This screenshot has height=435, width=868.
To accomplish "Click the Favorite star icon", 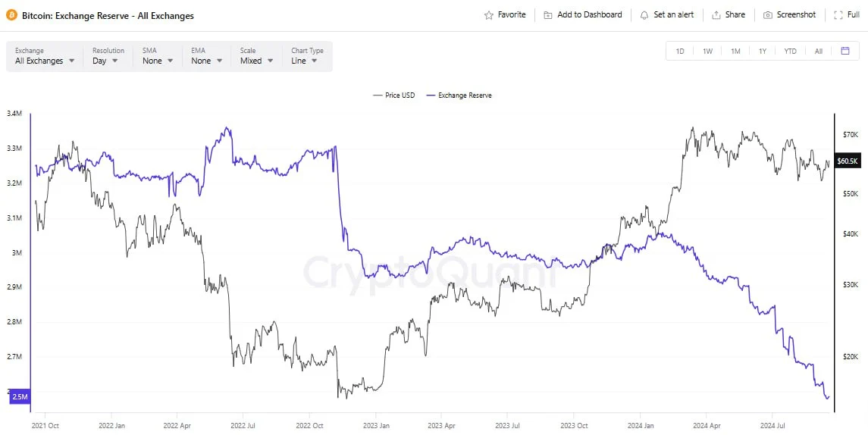I will [x=489, y=15].
